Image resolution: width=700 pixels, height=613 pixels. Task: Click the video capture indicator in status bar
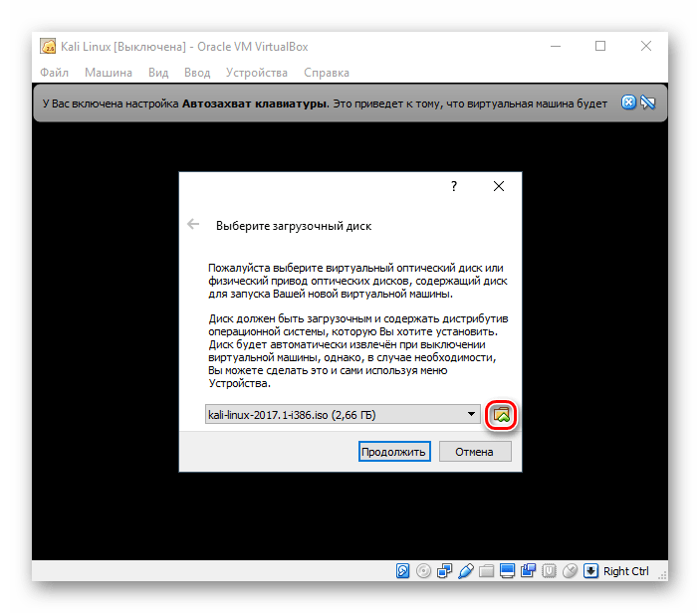coord(528,571)
